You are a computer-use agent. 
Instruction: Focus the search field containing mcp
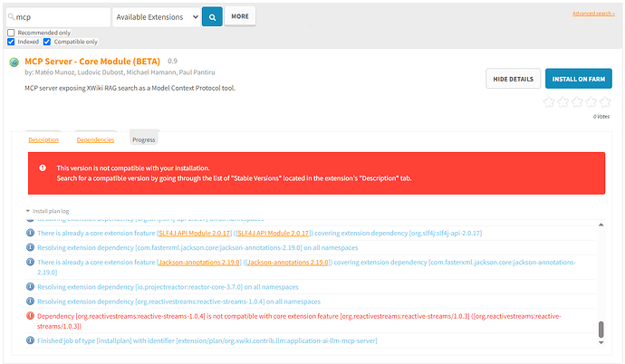point(58,17)
